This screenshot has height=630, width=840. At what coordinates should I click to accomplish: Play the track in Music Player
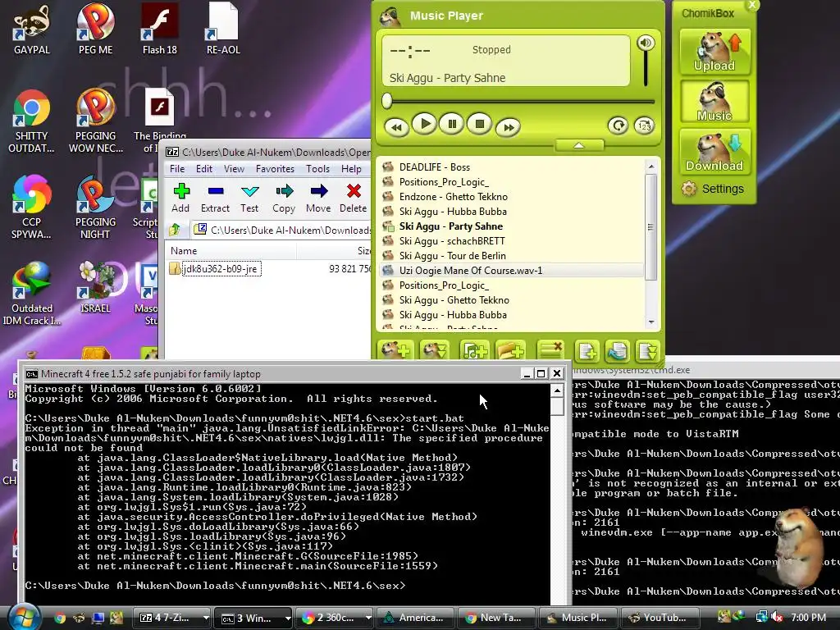click(425, 125)
